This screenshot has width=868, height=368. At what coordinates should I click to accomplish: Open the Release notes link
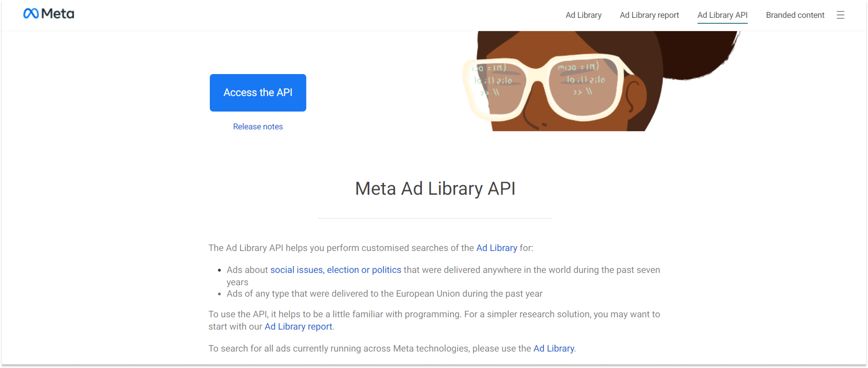258,127
